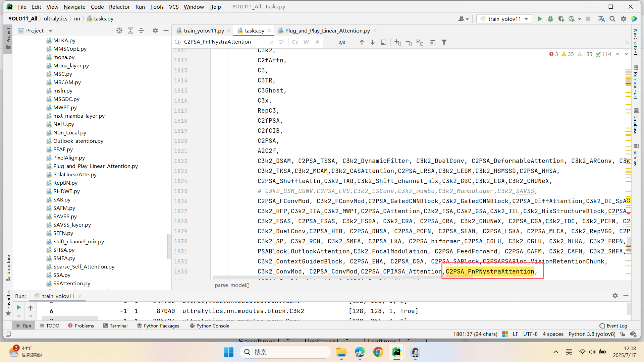Collapse all in Project panel
Image resolution: width=644 pixels, height=362 pixels.
pyautogui.click(x=141, y=31)
